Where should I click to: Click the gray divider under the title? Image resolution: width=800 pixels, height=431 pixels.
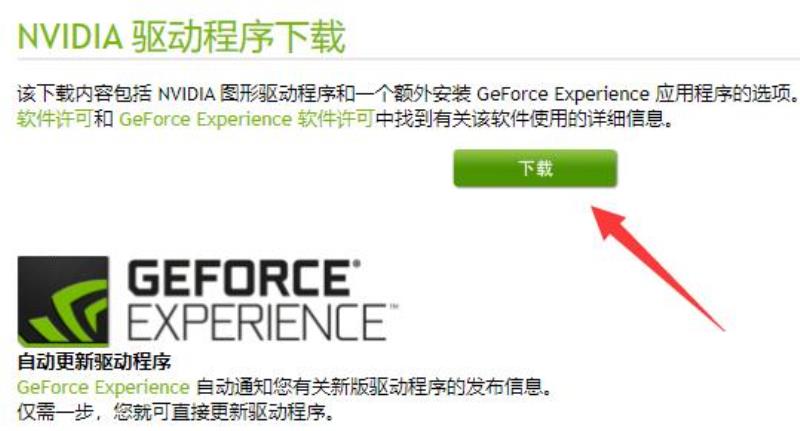point(408,60)
